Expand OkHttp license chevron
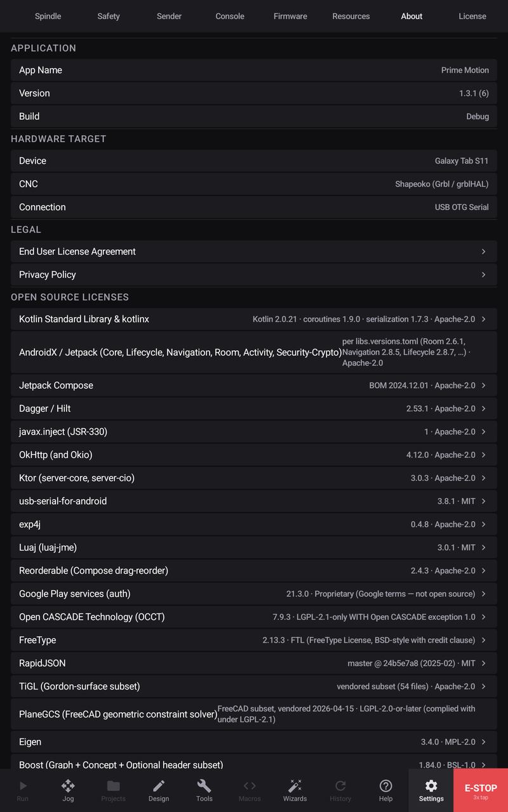Viewport: 508px width, 812px height. 484,455
